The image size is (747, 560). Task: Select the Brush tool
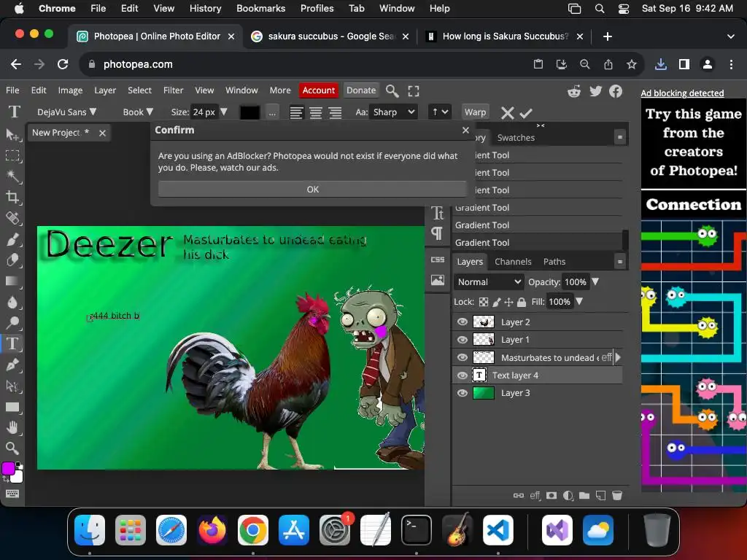pyautogui.click(x=12, y=239)
